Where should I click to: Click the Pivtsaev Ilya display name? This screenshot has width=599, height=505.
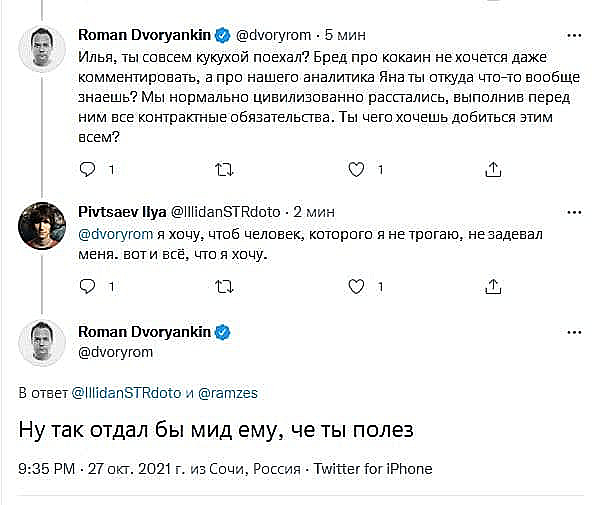pos(122,212)
